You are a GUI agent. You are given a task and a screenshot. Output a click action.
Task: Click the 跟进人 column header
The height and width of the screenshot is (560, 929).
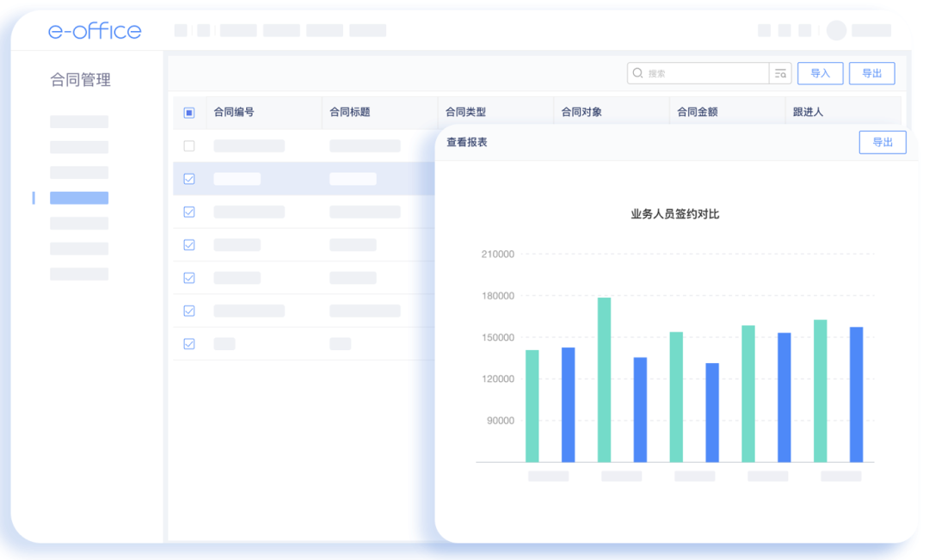(x=807, y=112)
